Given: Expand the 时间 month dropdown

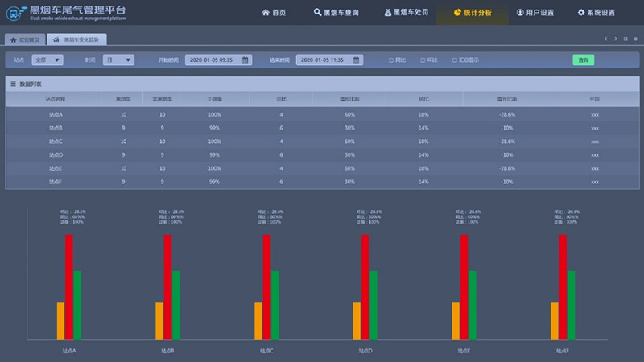Looking at the screenshot, I should pos(118,60).
